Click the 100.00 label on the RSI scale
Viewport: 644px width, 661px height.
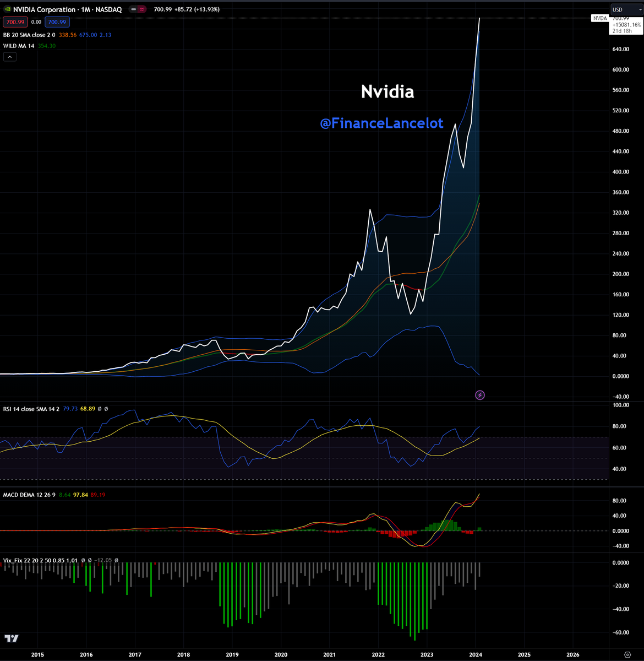(x=620, y=405)
